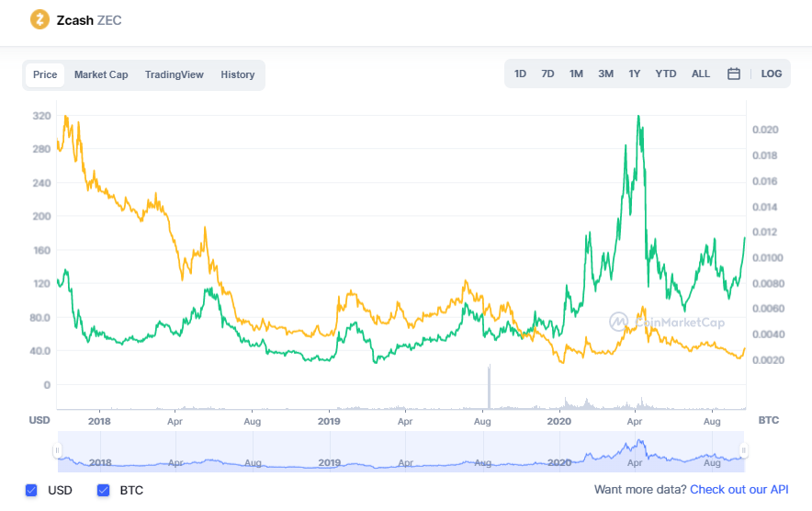
Task: Click the 0.016 BTC axis value
Action: pos(765,181)
